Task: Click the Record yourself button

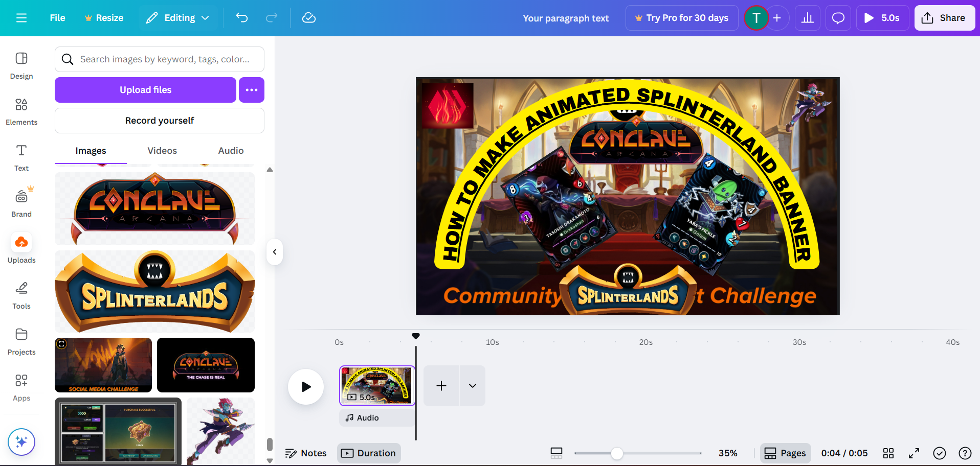Action: point(160,121)
